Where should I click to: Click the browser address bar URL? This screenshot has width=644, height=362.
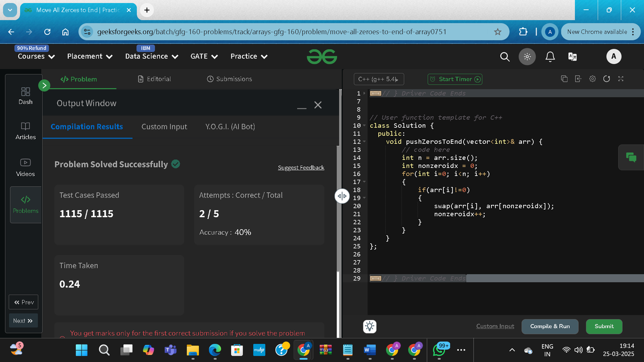(272, 32)
